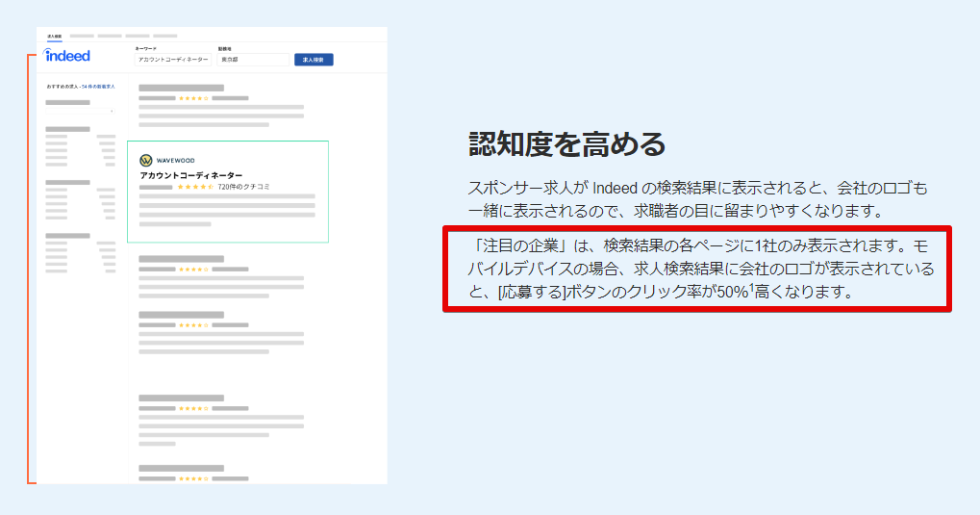Click star rating of the topmost job listing

tap(192, 98)
